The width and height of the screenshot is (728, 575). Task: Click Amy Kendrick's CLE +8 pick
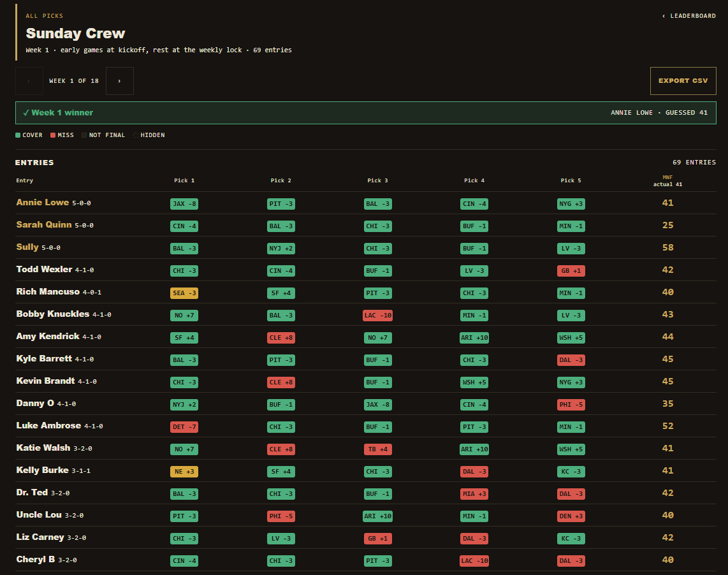tap(281, 338)
